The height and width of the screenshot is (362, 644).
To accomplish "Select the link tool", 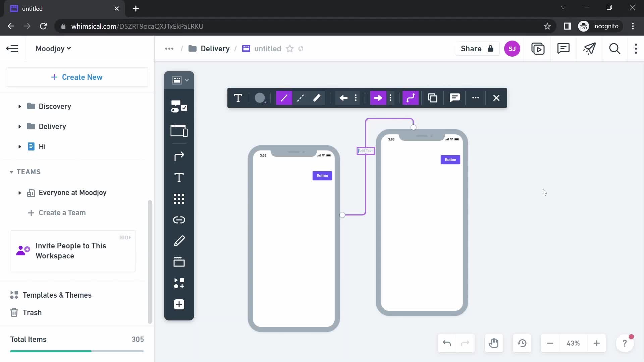I will tap(179, 220).
